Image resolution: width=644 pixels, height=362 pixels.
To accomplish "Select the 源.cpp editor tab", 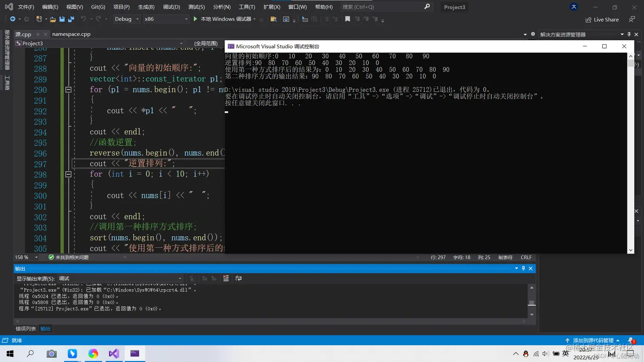I will pos(23,34).
